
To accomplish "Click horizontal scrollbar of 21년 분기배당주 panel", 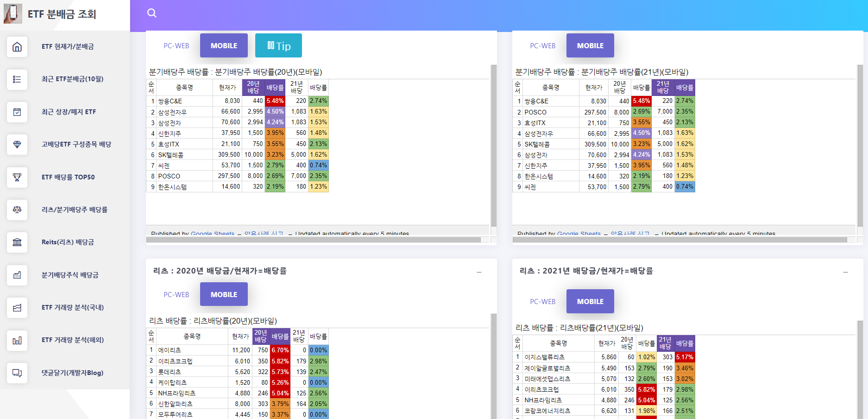I will tap(680, 240).
